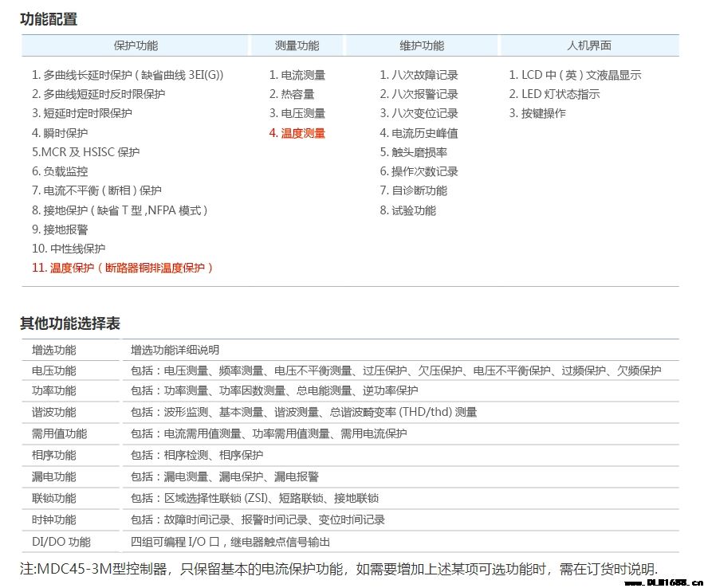The height and width of the screenshot is (588, 704).
Task: Click red item 11. 温度保护
Action: tap(122, 269)
